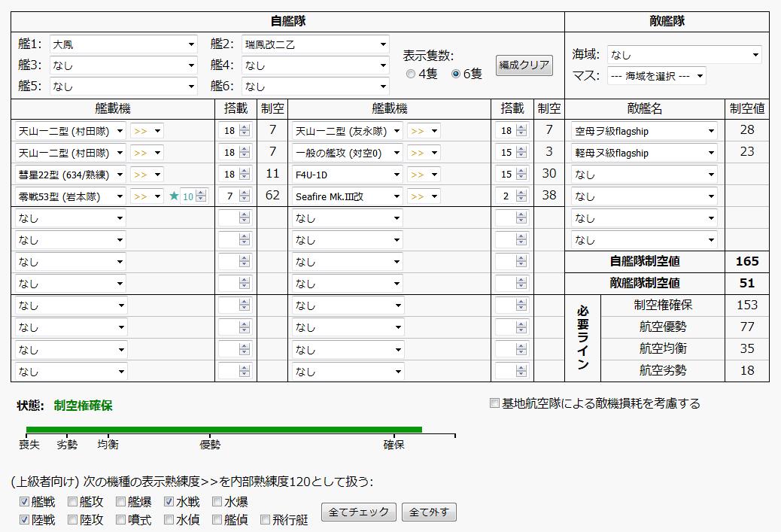
Task: Click the 全てチェック button
Action: point(359,512)
